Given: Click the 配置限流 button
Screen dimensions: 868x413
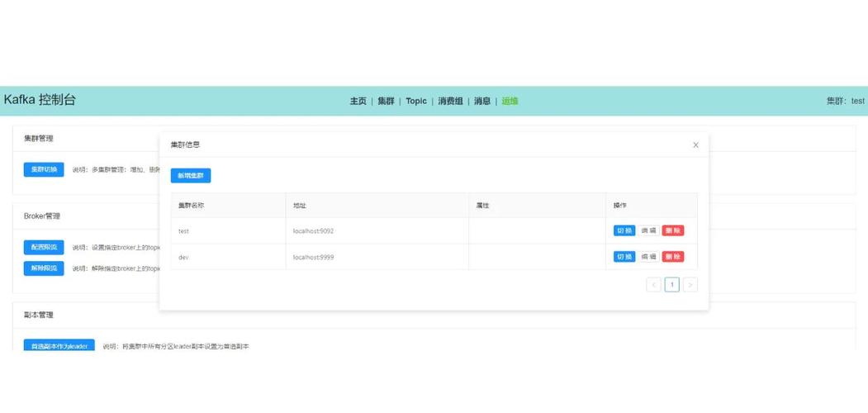Looking at the screenshot, I should coord(44,247).
